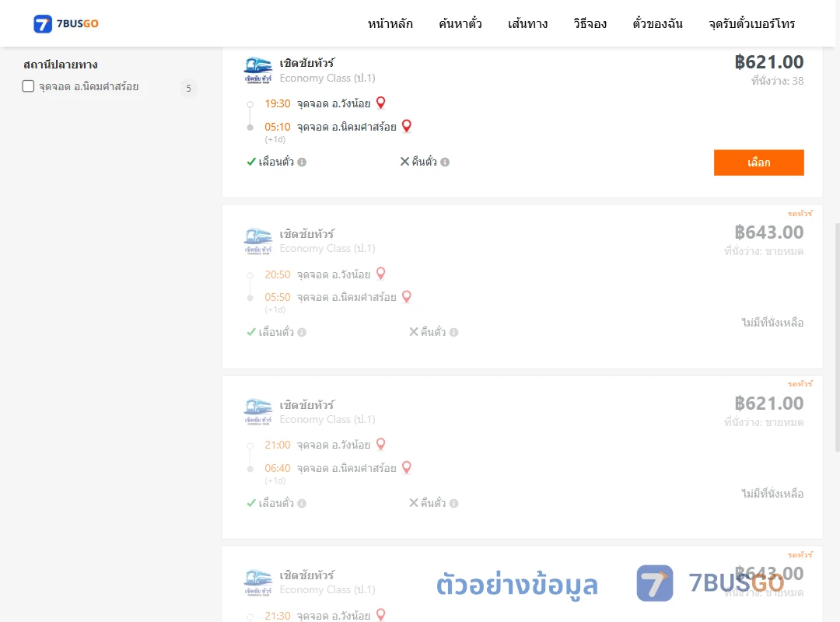This screenshot has height=622, width=840.
Task: Click the 05:10 arrival time
Action: point(278,127)
